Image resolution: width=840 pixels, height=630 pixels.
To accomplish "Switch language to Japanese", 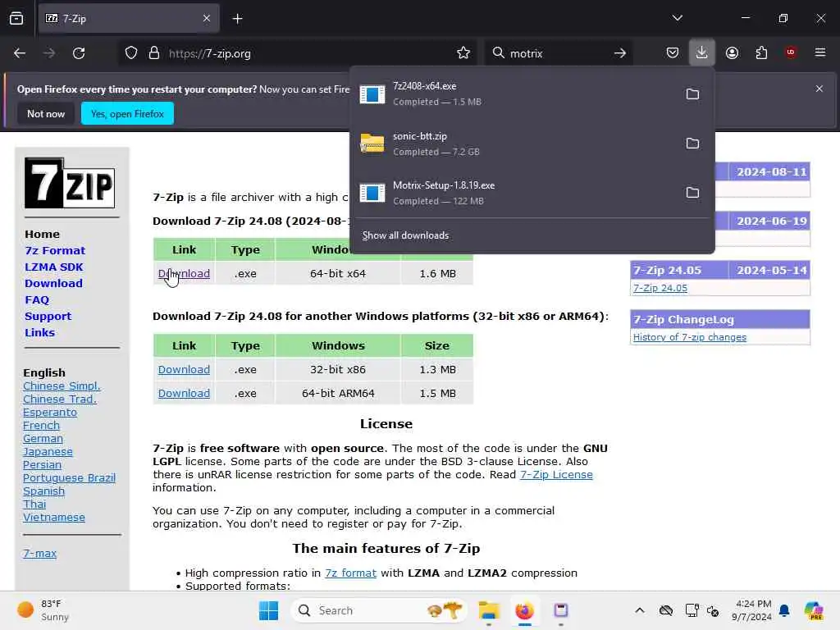I will pyautogui.click(x=48, y=452).
